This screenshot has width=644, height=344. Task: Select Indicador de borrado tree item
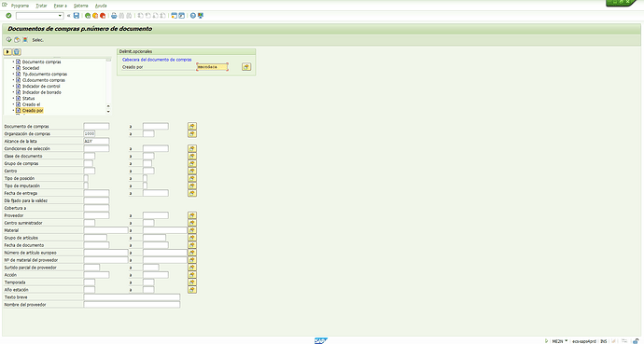(x=42, y=92)
